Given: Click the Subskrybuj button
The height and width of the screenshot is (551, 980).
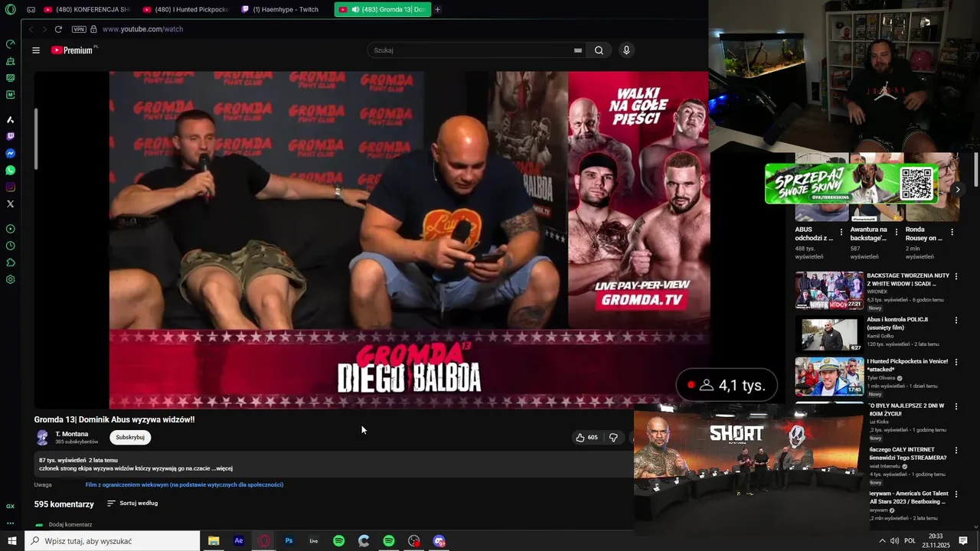Looking at the screenshot, I should (x=130, y=438).
